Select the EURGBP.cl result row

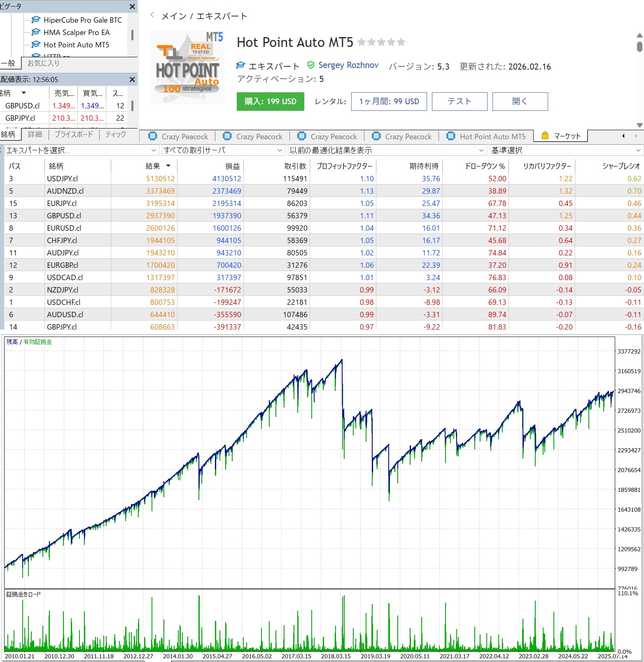[x=324, y=265]
